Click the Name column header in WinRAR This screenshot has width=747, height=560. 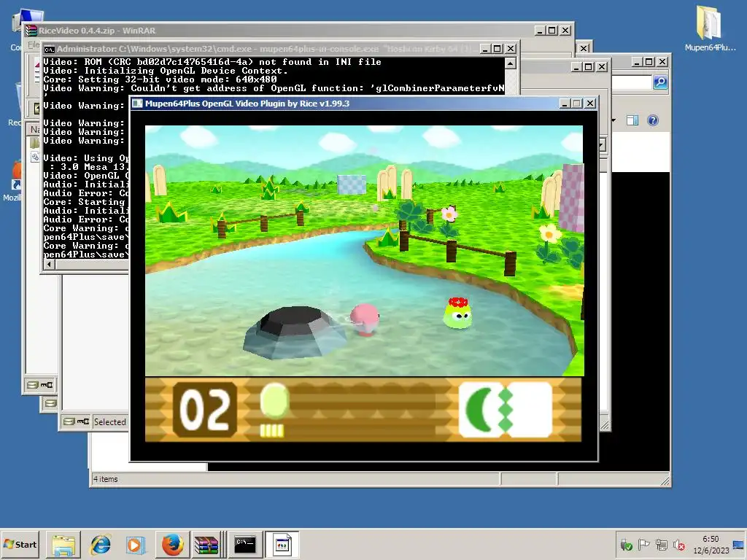(x=34, y=130)
